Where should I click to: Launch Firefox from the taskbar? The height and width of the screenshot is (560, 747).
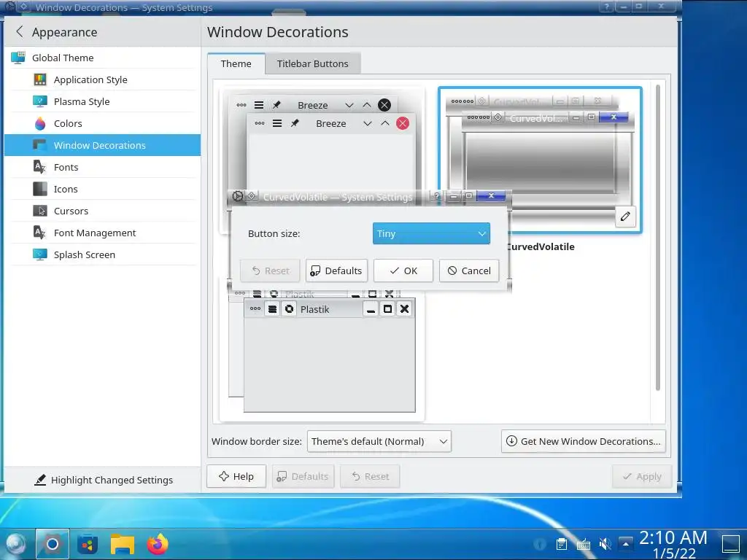[158, 544]
